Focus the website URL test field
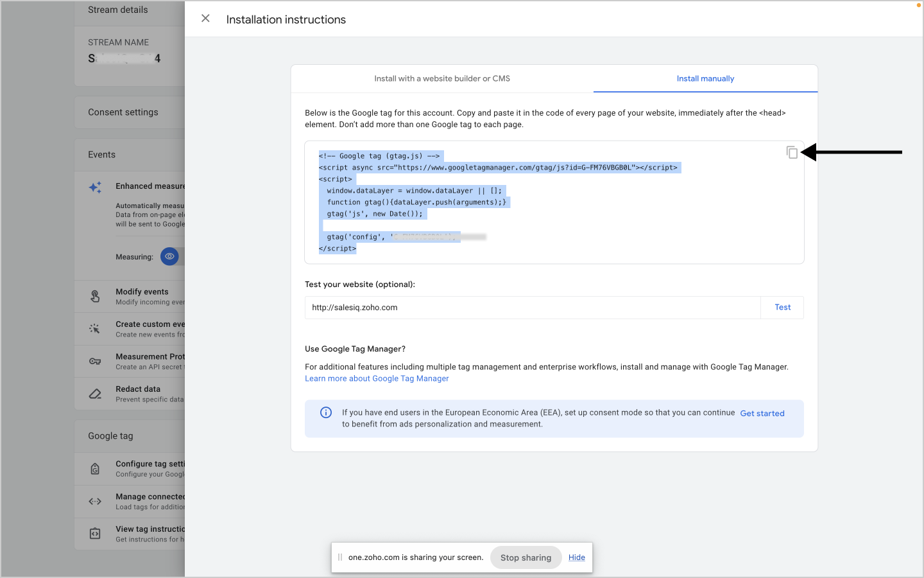 tap(533, 308)
